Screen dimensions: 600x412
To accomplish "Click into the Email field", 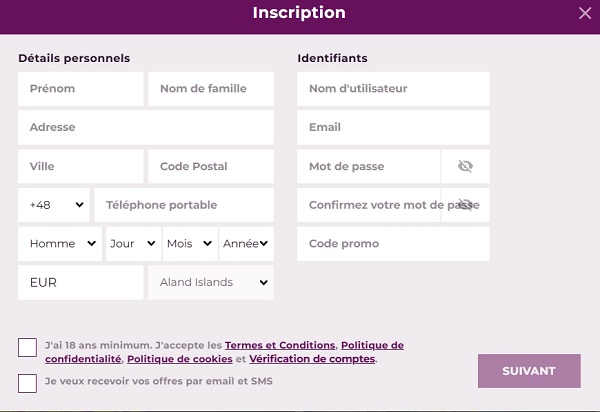I will pos(393,128).
